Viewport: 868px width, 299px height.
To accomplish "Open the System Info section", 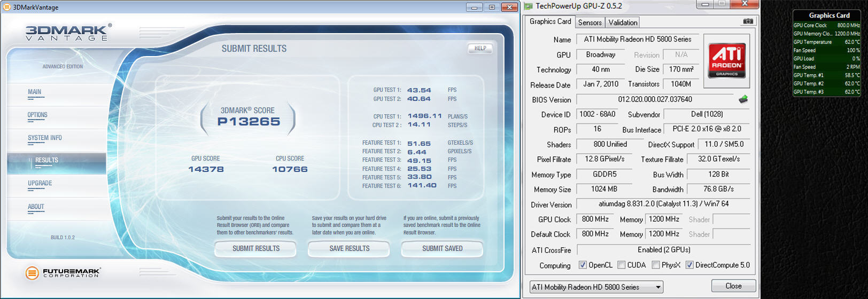I will point(45,138).
